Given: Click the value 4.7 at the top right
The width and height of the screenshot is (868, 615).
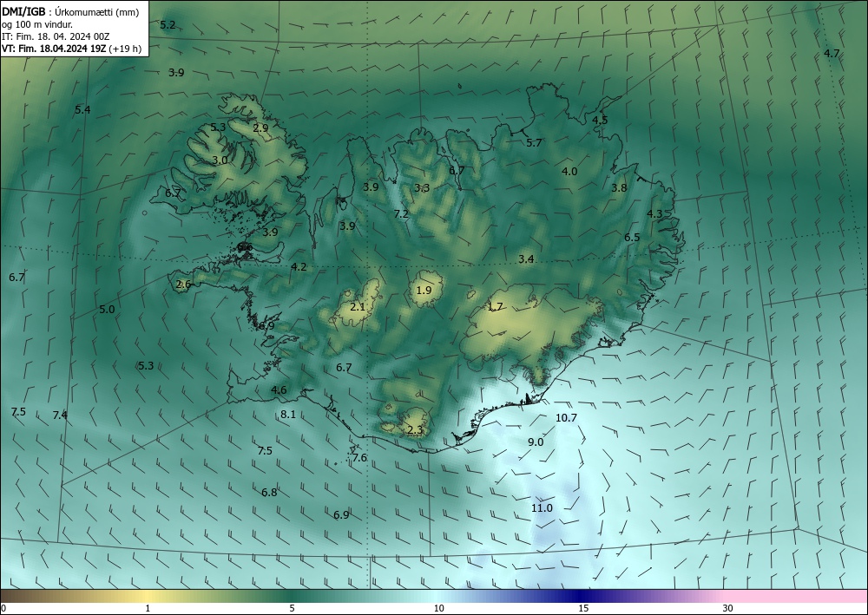Looking at the screenshot, I should coord(832,54).
